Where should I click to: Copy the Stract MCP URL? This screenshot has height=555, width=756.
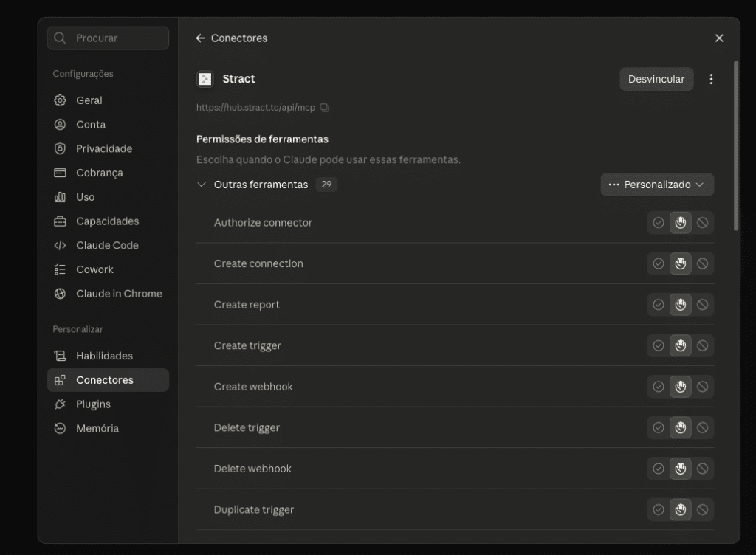click(325, 108)
